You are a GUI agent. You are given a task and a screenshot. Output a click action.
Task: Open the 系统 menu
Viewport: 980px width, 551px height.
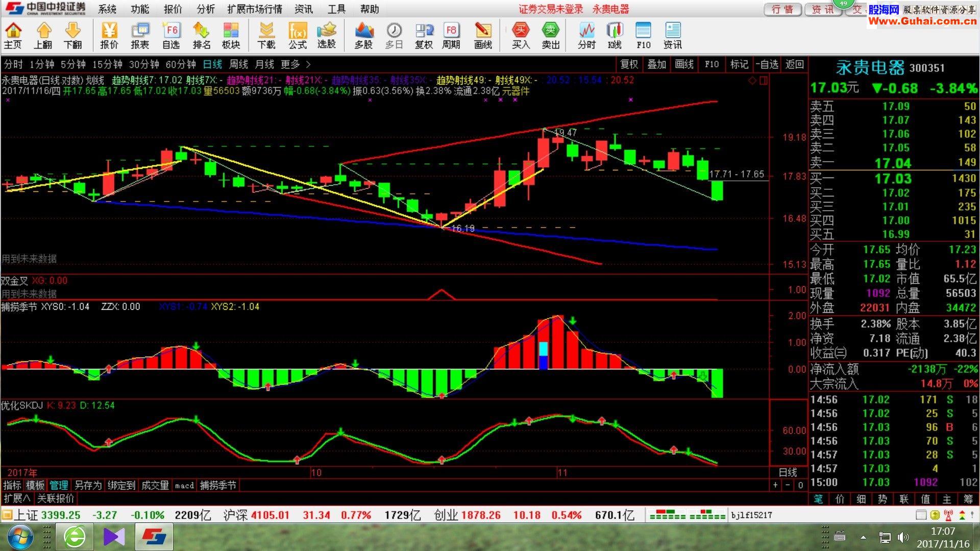(x=107, y=9)
